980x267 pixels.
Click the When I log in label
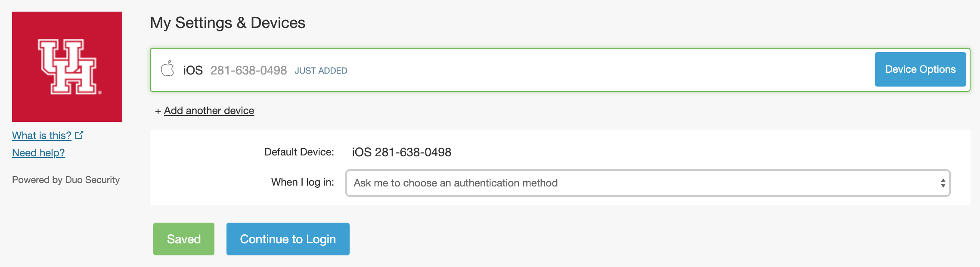pos(302,182)
